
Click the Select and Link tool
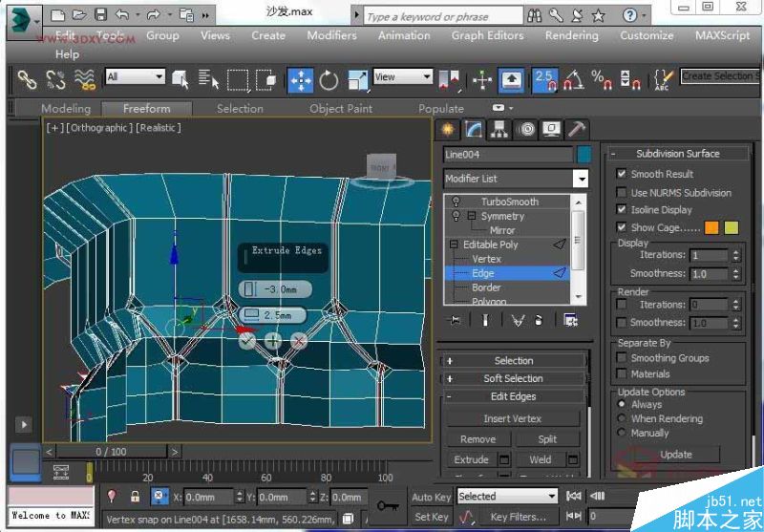click(x=27, y=80)
